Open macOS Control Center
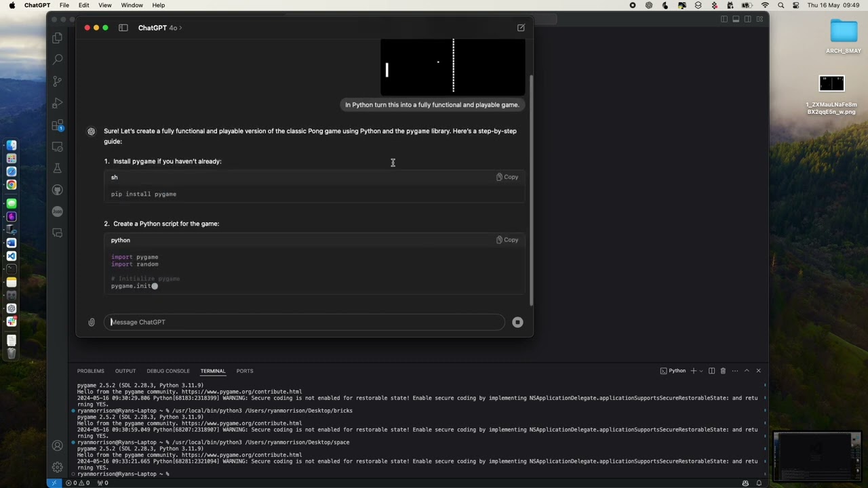The image size is (868, 488). pos(795,5)
